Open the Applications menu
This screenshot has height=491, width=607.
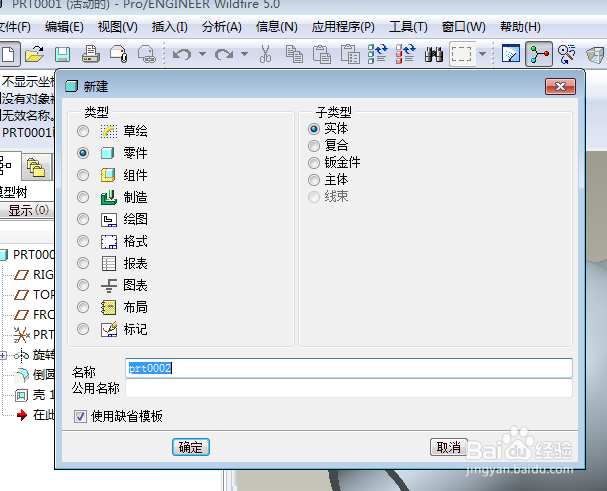pos(343,27)
